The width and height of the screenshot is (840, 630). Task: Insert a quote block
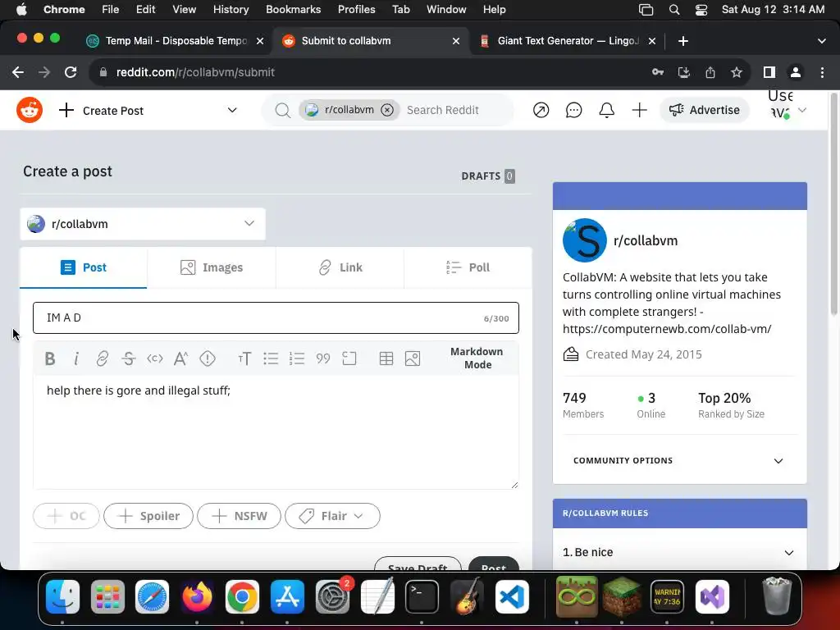click(323, 358)
